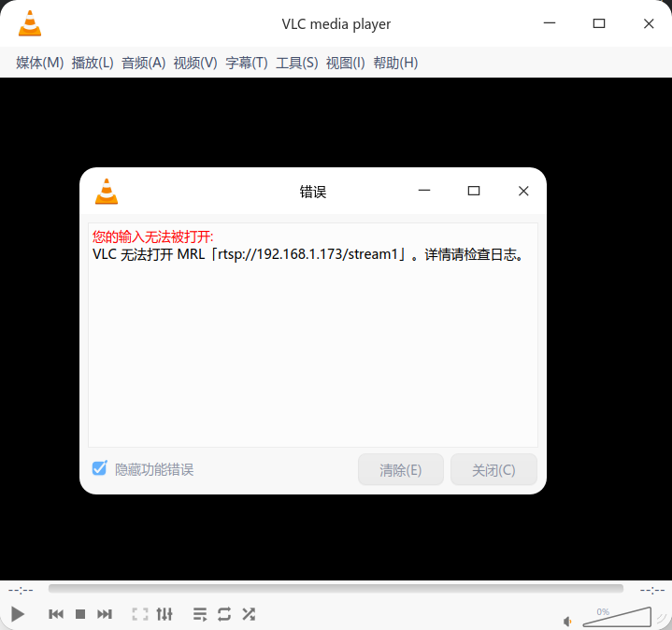
Task: Maximize the VLC media player window
Action: tap(599, 23)
